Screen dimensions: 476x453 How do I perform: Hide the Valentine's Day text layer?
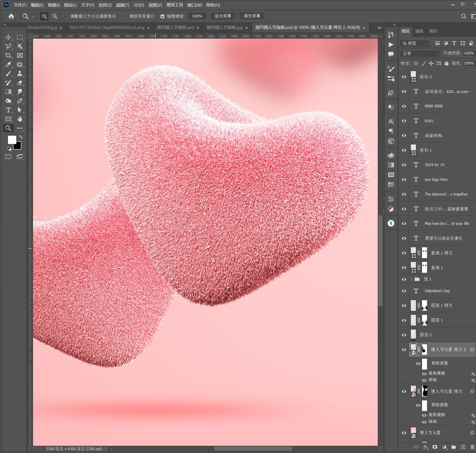pos(404,291)
